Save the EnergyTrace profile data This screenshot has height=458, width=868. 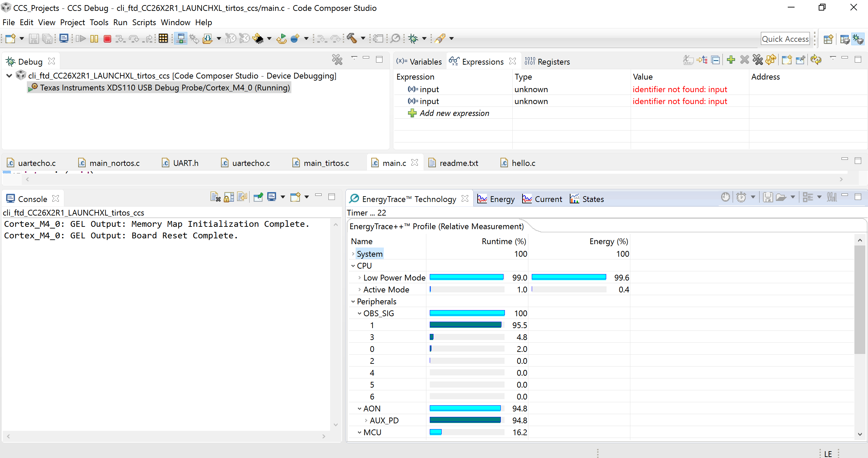click(x=768, y=197)
